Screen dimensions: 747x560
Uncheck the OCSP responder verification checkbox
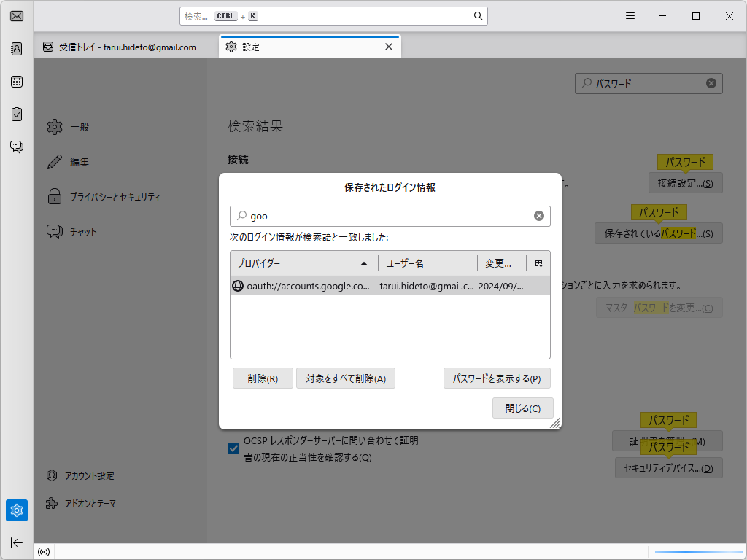point(234,449)
